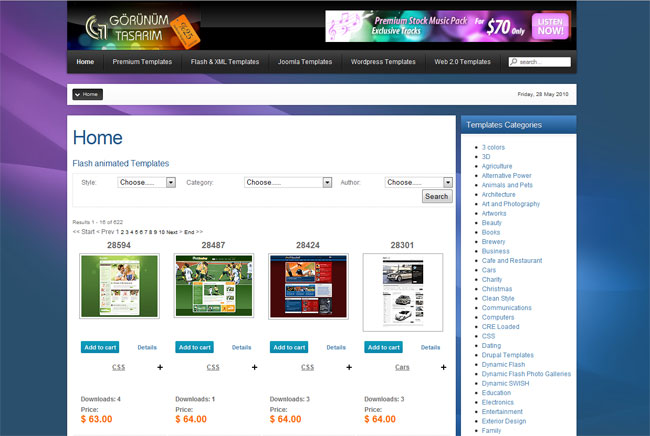Viewport: 650px width, 436px height.
Task: Open thumbnail of template 28424
Action: 308,286
